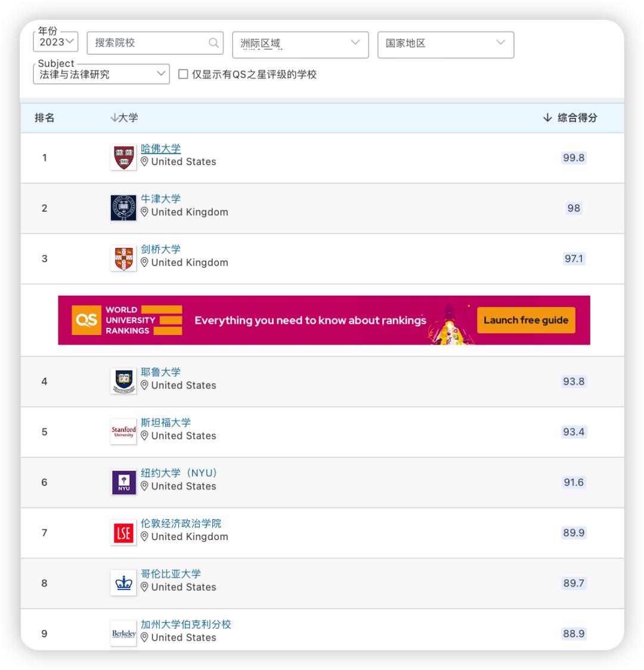Click the Launch free guide button

click(x=527, y=320)
